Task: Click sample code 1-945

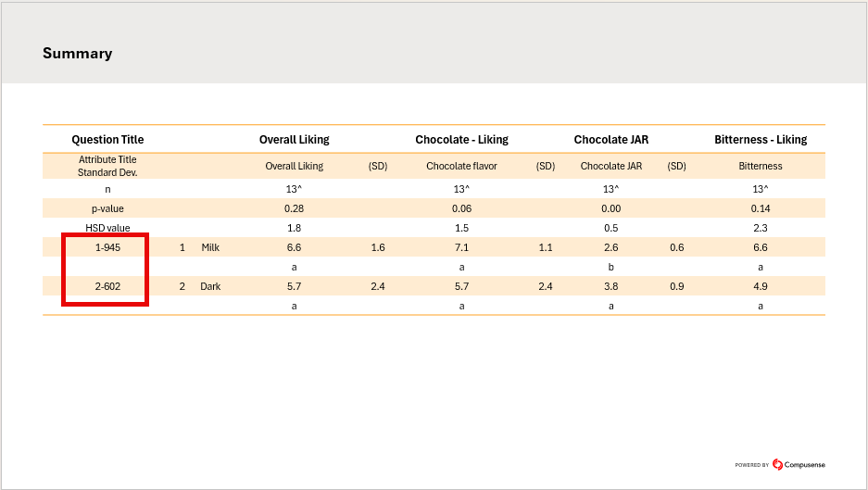Action: [107, 247]
